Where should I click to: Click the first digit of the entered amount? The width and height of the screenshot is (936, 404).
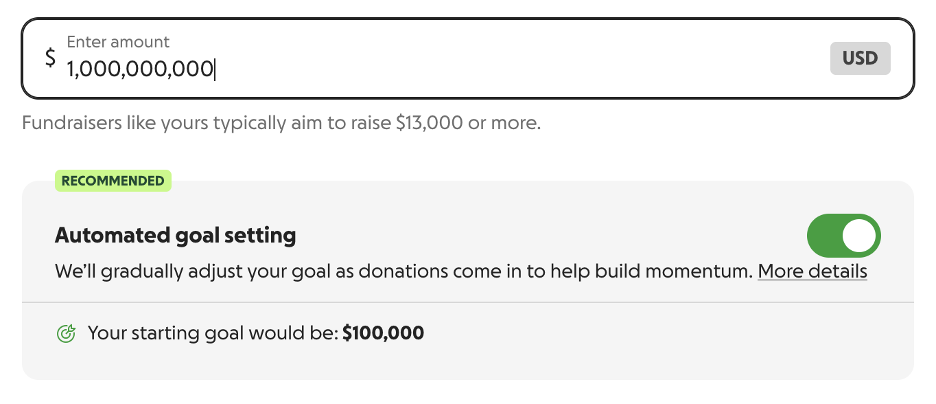point(71,69)
